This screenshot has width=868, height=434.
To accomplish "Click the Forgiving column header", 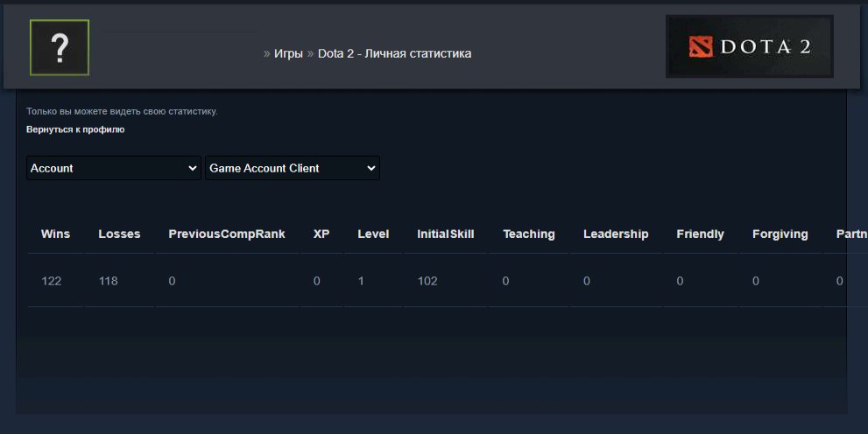I will click(x=780, y=234).
